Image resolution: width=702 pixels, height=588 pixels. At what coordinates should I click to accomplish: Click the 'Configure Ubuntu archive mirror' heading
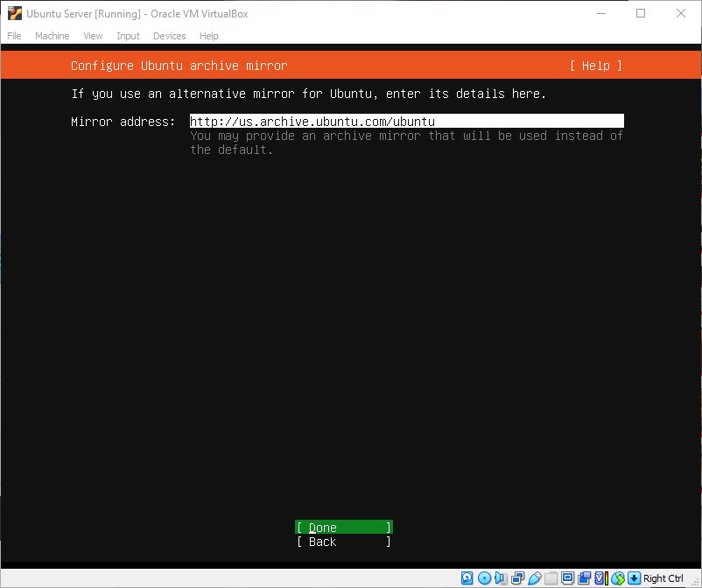tap(179, 66)
